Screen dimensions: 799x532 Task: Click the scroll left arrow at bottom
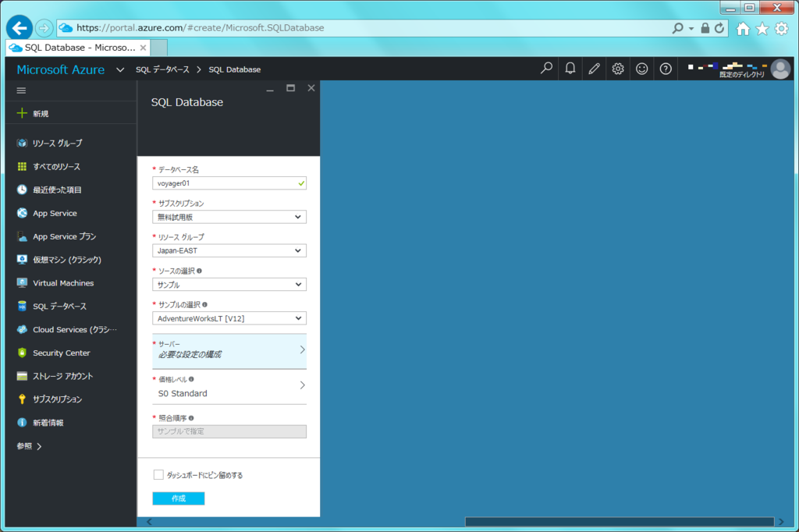point(149,521)
